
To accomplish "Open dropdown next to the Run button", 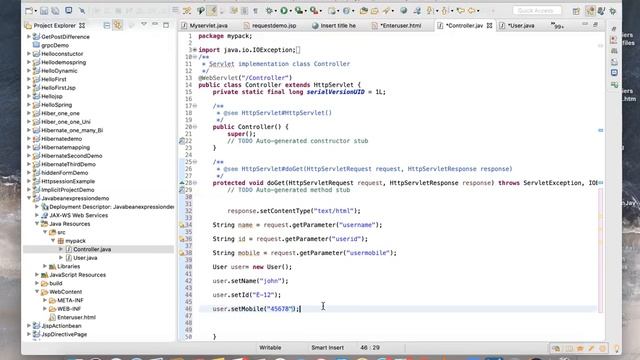I will click(291, 11).
